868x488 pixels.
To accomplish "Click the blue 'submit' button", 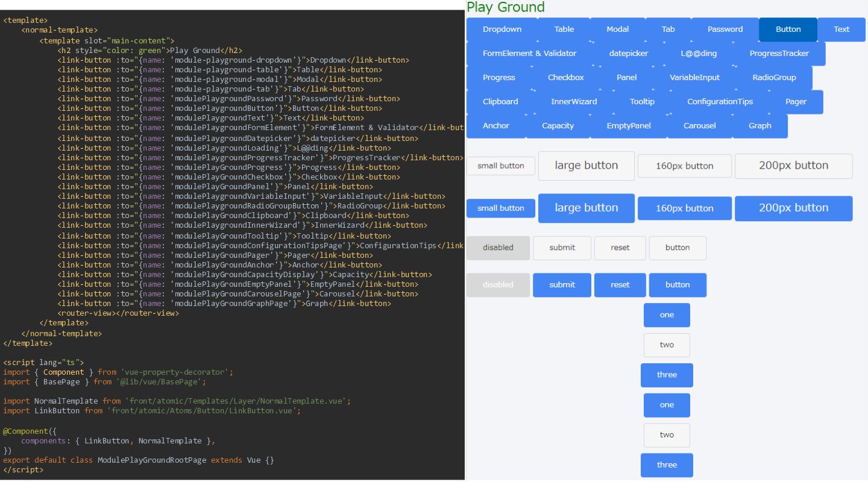I will (x=562, y=285).
